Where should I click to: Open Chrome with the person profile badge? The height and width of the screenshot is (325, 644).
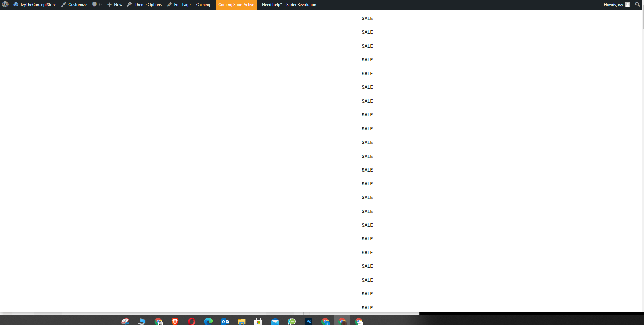158,321
